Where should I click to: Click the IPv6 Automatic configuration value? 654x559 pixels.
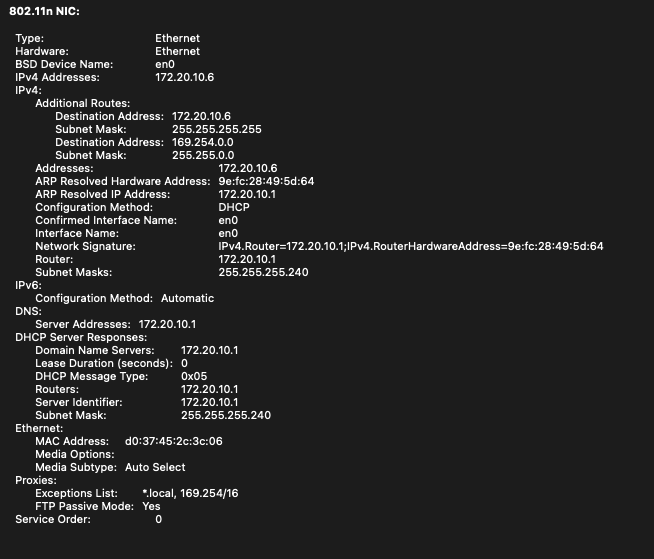[x=187, y=298]
